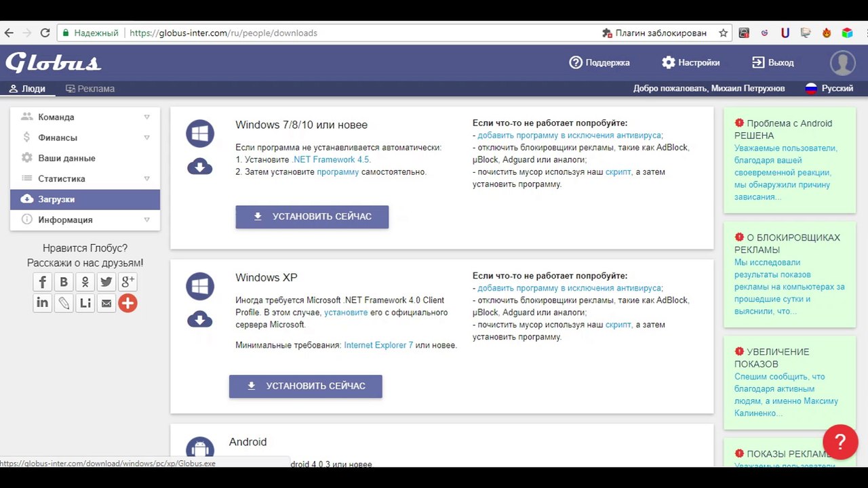
Task: Click the Globus logo
Action: pyautogui.click(x=54, y=62)
